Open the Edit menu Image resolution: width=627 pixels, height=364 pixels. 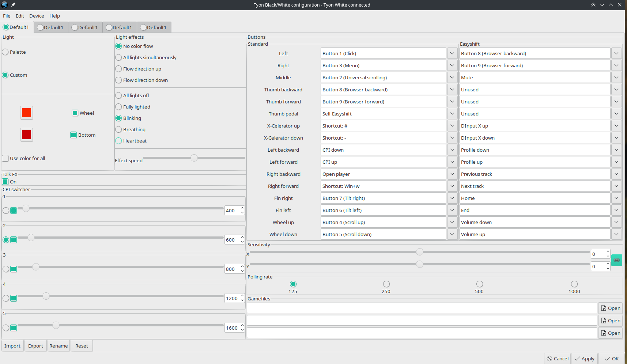tap(20, 16)
